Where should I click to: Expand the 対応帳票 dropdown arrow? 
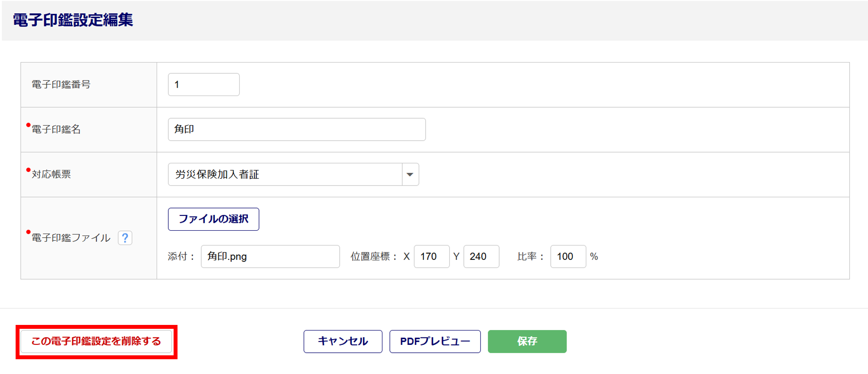tap(410, 175)
